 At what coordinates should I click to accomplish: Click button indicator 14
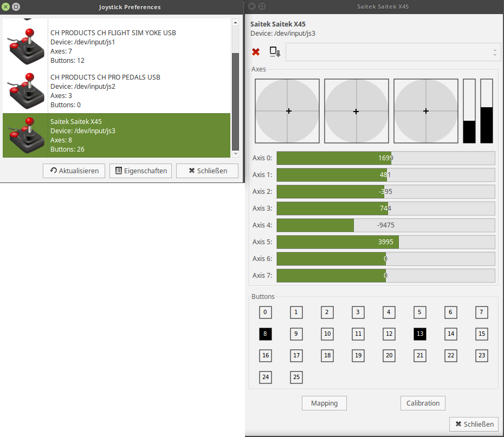[450, 334]
